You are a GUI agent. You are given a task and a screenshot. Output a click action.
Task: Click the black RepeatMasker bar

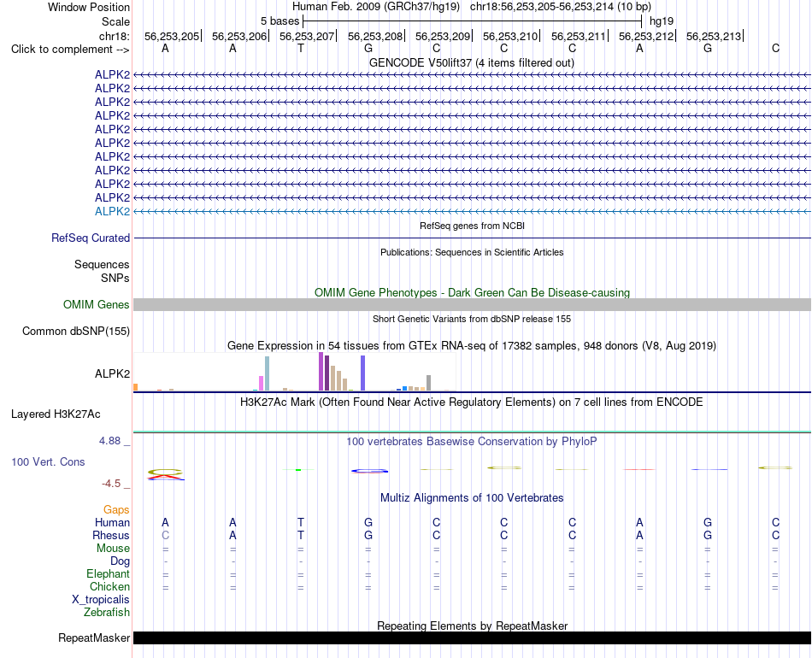472,637
